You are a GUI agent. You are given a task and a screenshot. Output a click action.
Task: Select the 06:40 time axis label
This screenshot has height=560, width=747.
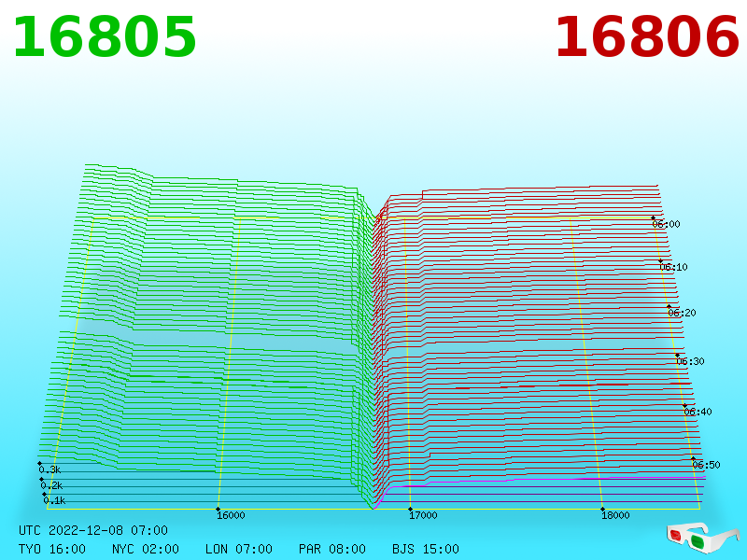698,412
